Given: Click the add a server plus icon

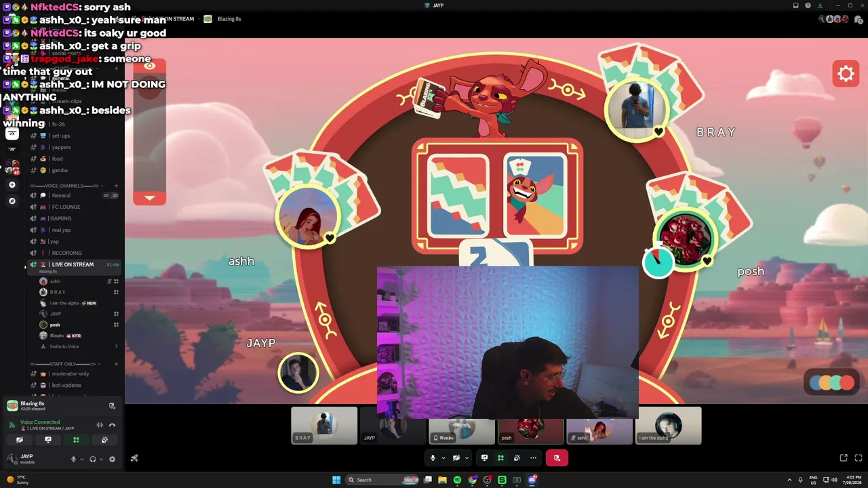Looking at the screenshot, I should 12,184.
